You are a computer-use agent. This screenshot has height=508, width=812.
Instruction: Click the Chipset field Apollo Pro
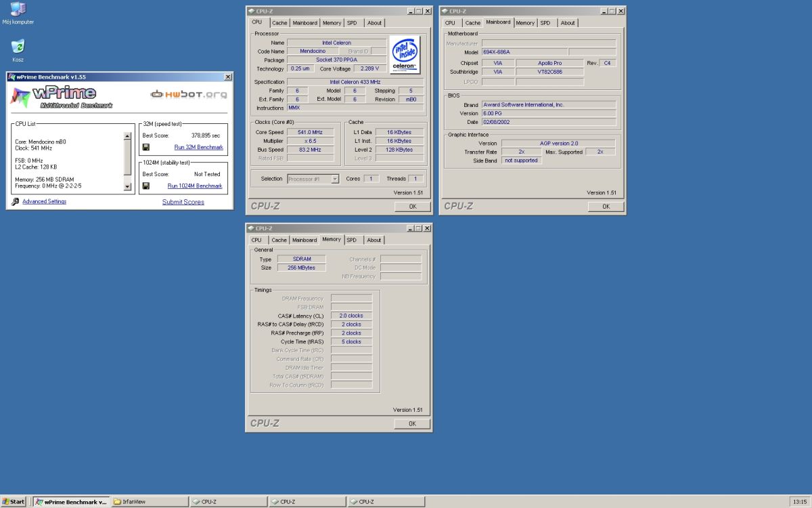(x=549, y=63)
